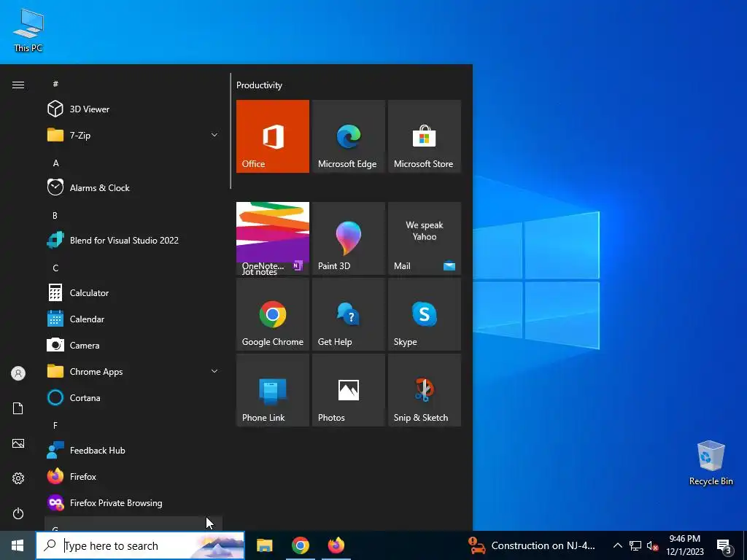Launch Firefox Private Browsing

[x=133, y=503]
